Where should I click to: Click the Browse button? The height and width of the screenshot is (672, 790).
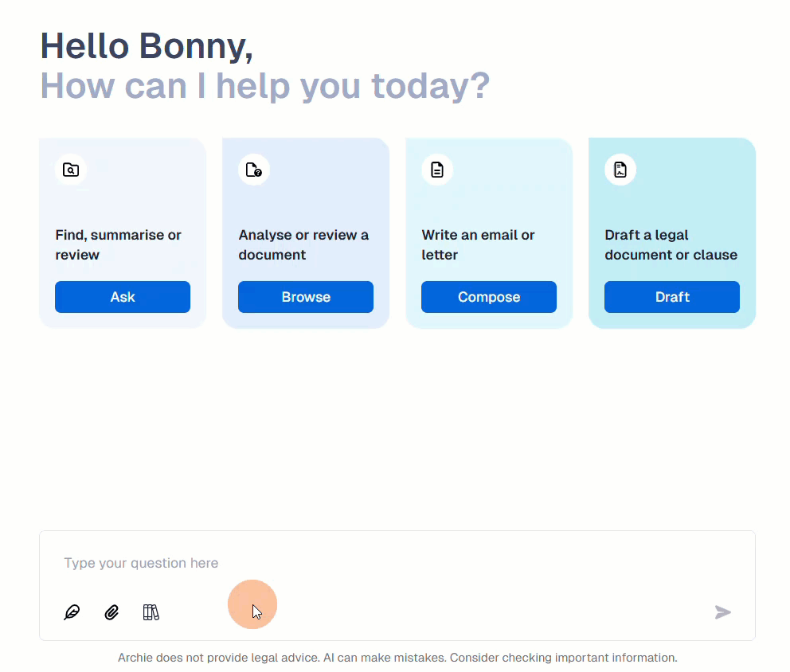pos(306,297)
